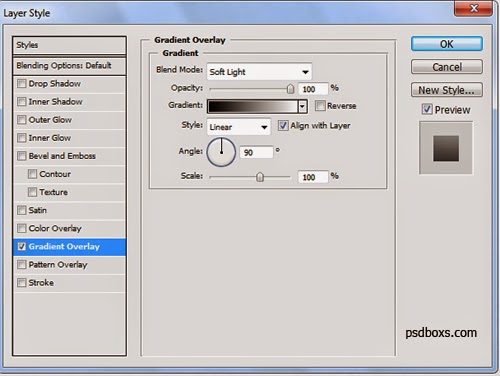
Task: Select the Drop Shadow row label
Action: click(x=54, y=83)
